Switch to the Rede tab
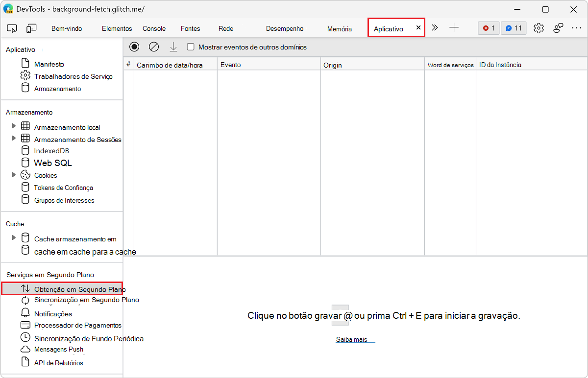This screenshot has height=378, width=588. 226,28
